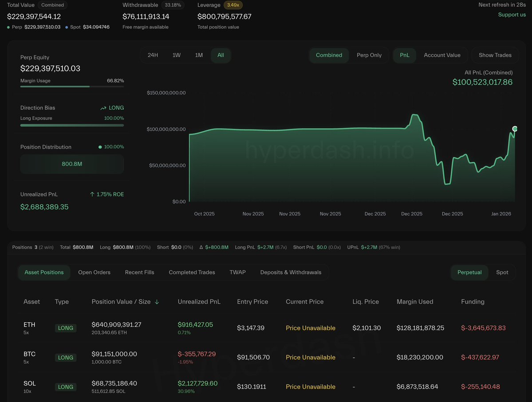
Task: Open the Support us link
Action: click(x=512, y=15)
